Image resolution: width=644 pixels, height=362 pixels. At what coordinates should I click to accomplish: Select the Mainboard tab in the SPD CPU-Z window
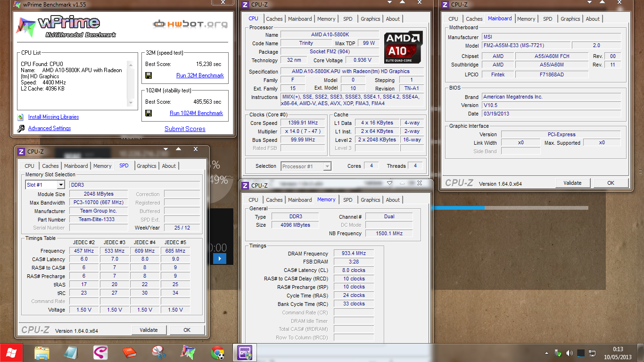[x=76, y=166]
